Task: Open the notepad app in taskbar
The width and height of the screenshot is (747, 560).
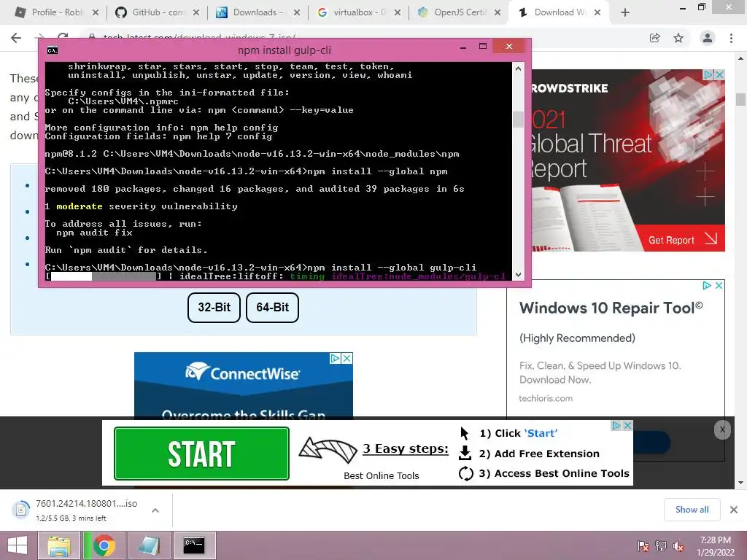Action: pos(149,545)
